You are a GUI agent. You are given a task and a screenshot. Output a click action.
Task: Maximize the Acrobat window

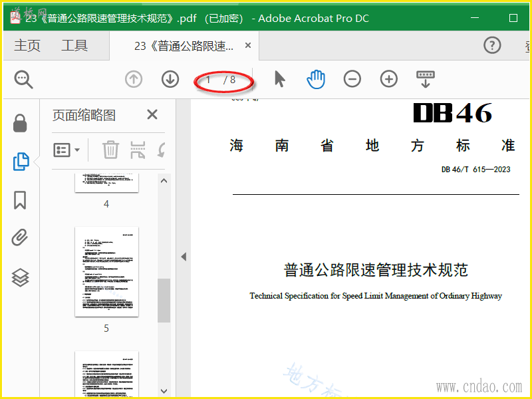[513, 18]
